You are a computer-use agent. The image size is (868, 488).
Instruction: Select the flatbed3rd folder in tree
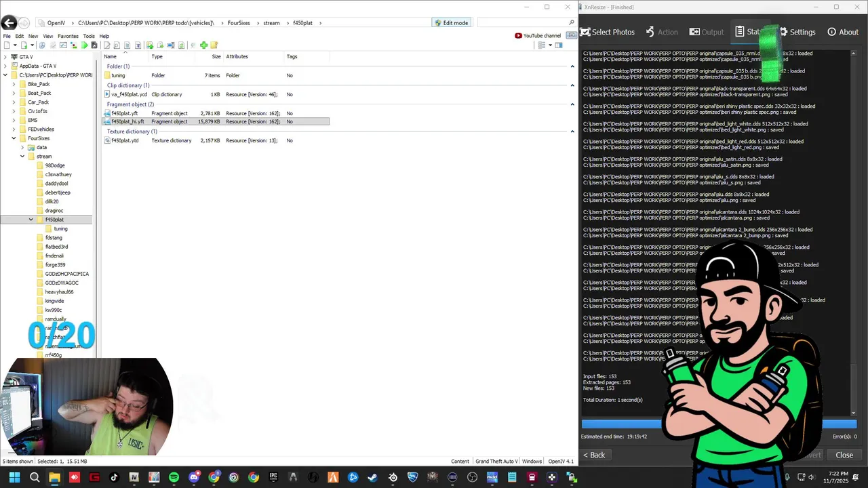coord(56,247)
